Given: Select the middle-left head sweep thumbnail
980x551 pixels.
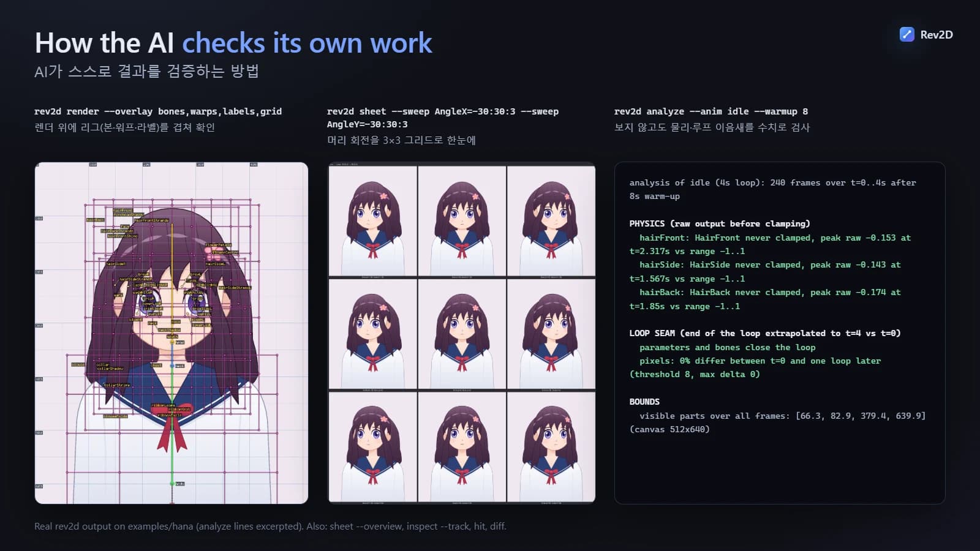Looking at the screenshot, I should [372, 334].
